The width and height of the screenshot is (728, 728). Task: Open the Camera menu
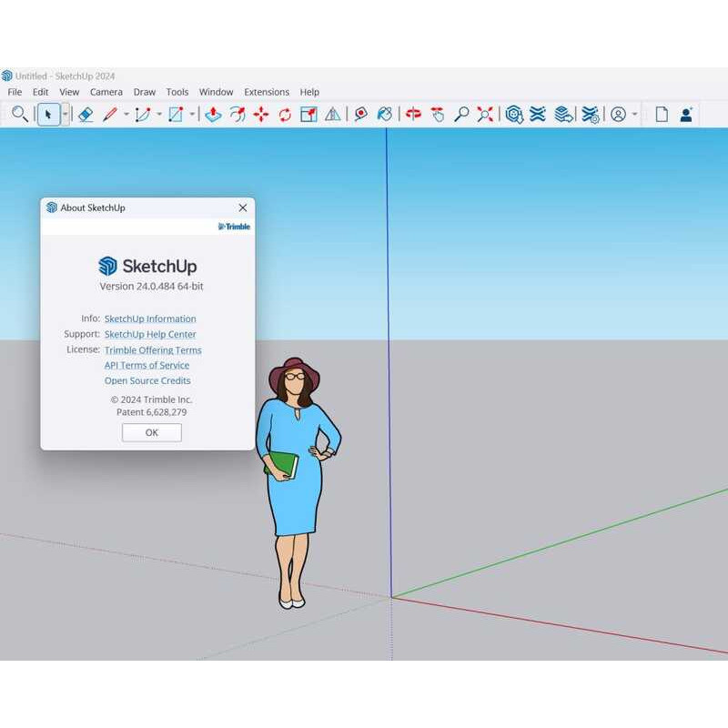pyautogui.click(x=106, y=92)
